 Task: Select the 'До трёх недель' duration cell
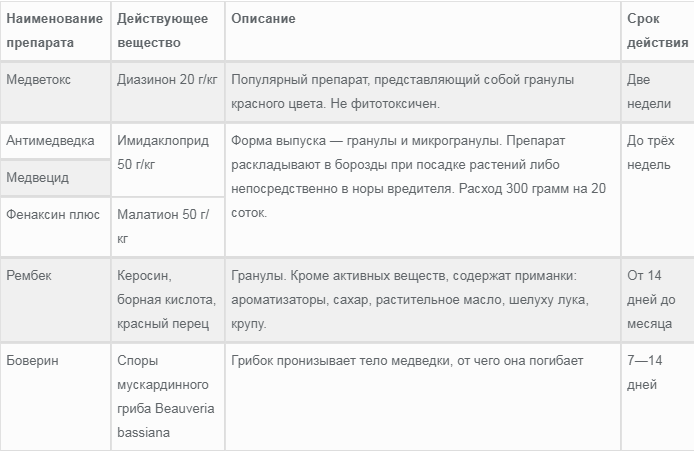651,152
